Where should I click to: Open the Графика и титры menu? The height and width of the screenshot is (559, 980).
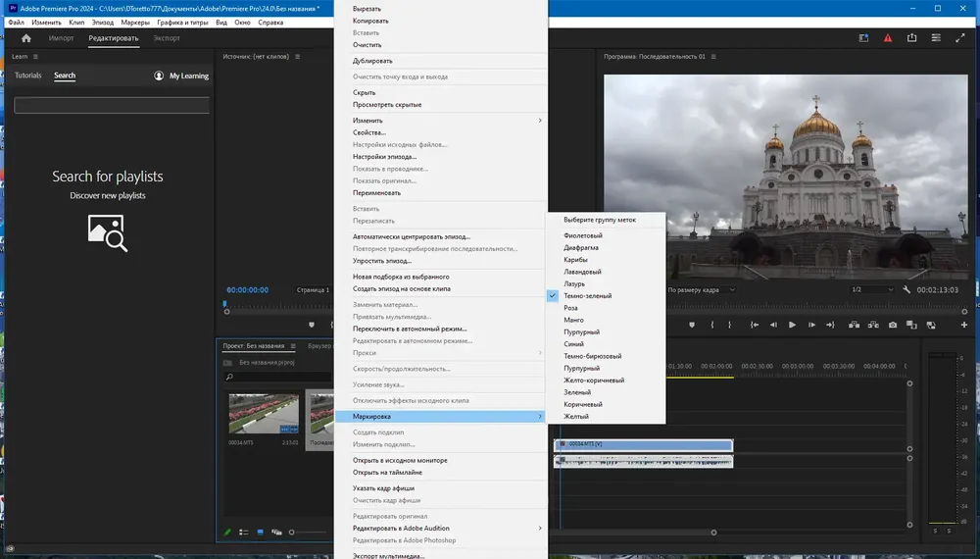click(x=182, y=22)
